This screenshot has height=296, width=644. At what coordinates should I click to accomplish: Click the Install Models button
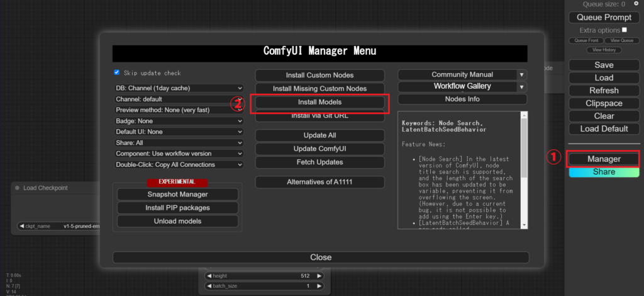pos(320,102)
